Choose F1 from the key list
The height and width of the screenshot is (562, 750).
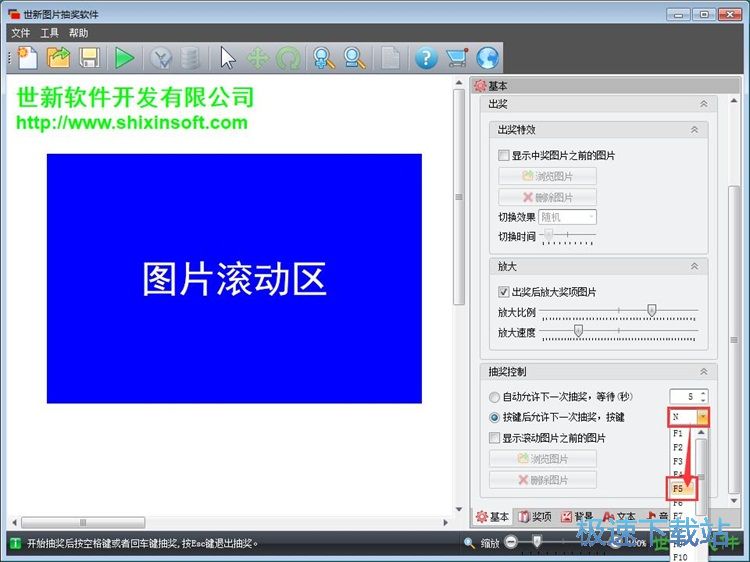677,433
